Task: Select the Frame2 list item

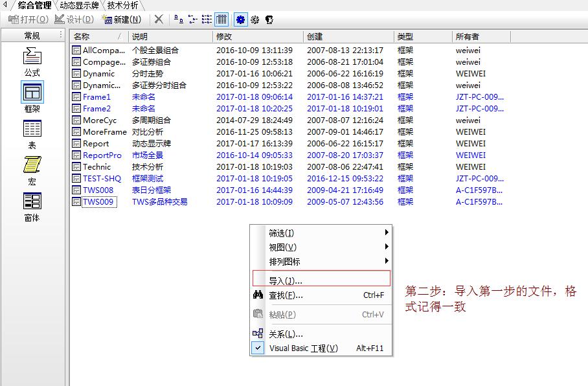Action: tap(96, 108)
